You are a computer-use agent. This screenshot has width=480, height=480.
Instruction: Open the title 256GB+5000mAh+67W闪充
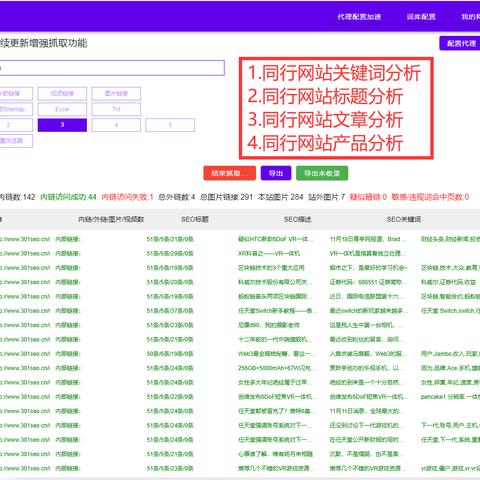point(275,368)
